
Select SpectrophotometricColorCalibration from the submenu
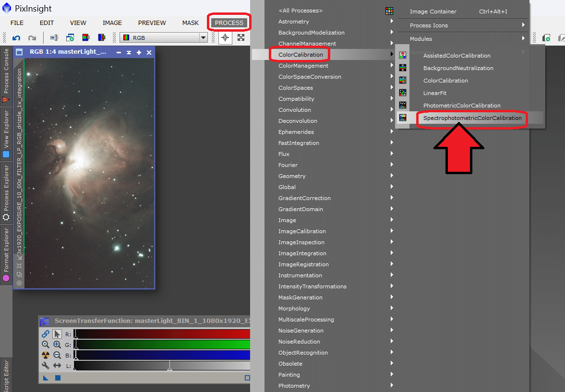[x=472, y=118]
